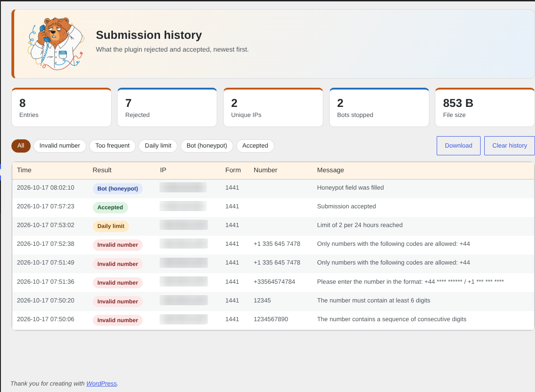Screen dimensions: 535x392
Task: Click timestamp 2026-10-17 07:51:36
Action: (x=46, y=281)
